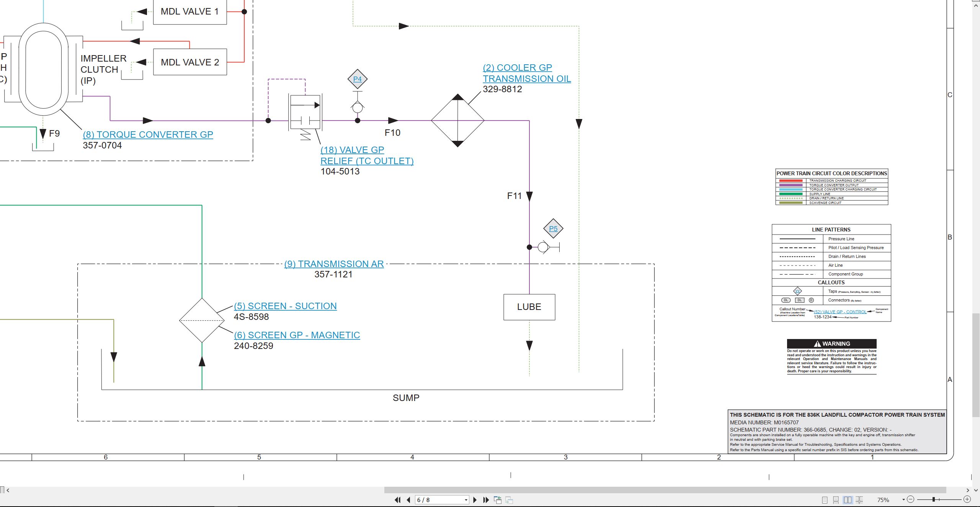Screen dimensions: 980x507
Task: Click the zoom slider handle
Action: tap(934, 499)
